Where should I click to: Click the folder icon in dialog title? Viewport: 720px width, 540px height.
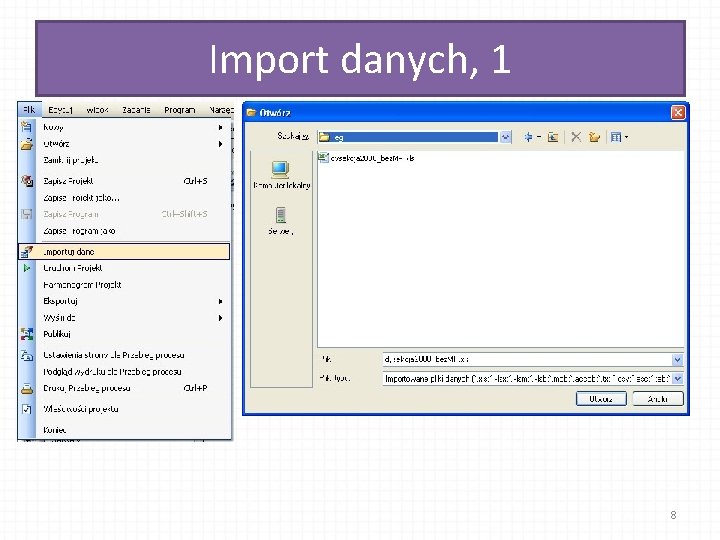click(251, 112)
